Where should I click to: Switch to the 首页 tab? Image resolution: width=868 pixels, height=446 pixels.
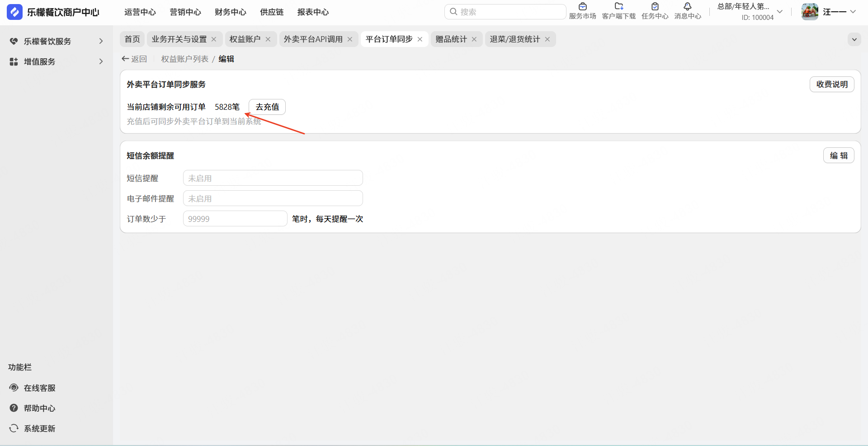coord(132,39)
